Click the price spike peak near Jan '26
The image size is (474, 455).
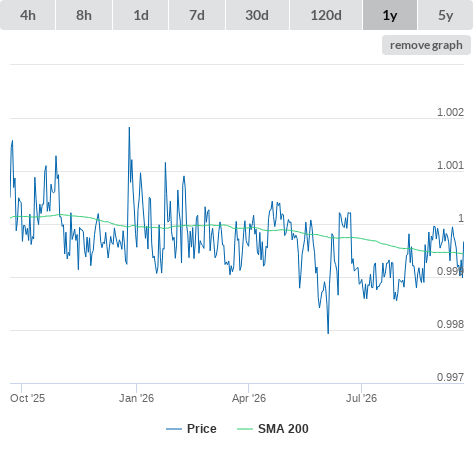(129, 128)
